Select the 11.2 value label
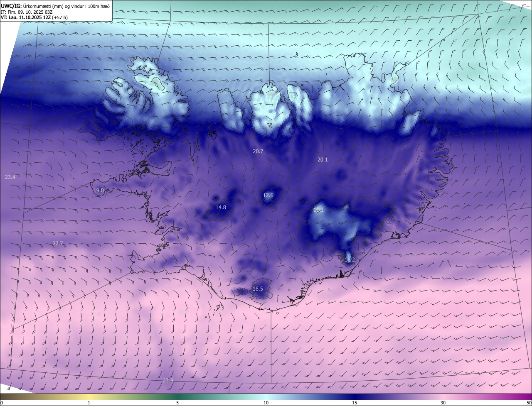The image size is (532, 406). point(350,260)
